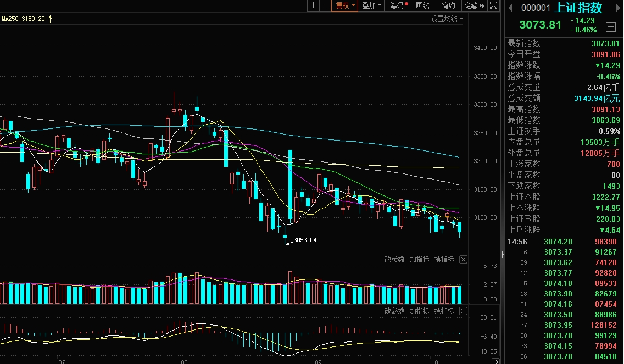
Task: Click 加指标 in the volume panel
Action: (x=420, y=259)
